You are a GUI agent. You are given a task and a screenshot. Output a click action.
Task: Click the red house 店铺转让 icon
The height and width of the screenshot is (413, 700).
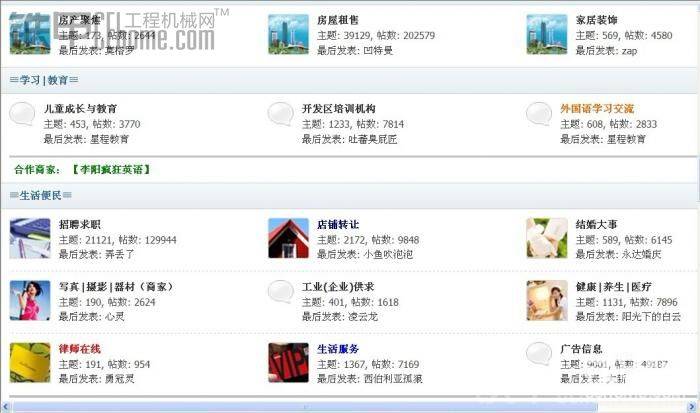click(288, 238)
